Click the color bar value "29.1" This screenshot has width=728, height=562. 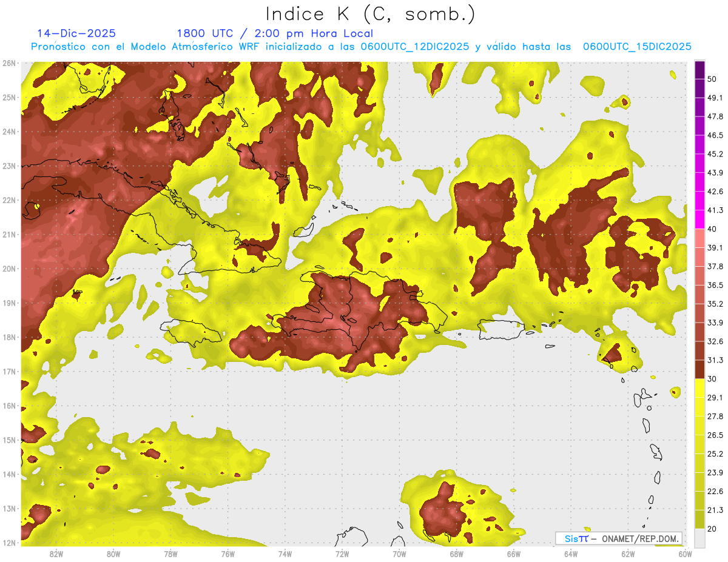(715, 397)
